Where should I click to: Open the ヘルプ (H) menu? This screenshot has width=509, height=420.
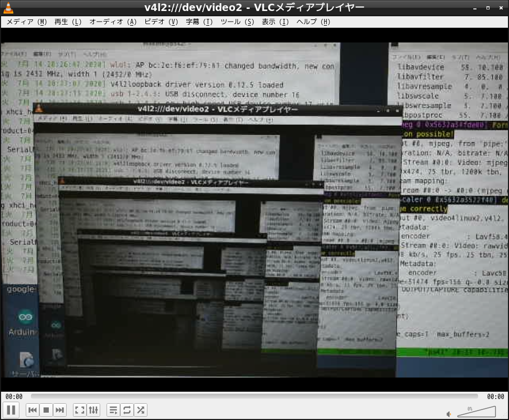pos(313,21)
